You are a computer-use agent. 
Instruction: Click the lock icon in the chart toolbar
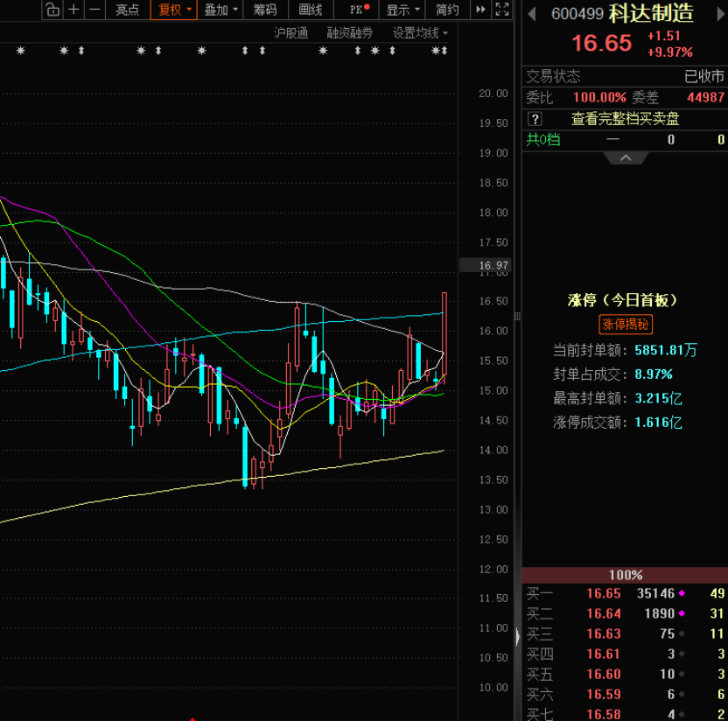pyautogui.click(x=52, y=10)
